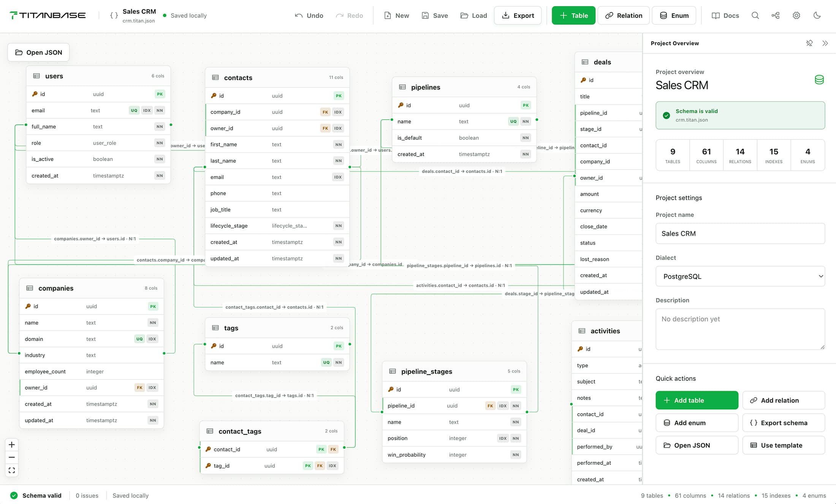The width and height of the screenshot is (836, 504).
Task: Click the 0 issues status entry
Action: [87, 495]
